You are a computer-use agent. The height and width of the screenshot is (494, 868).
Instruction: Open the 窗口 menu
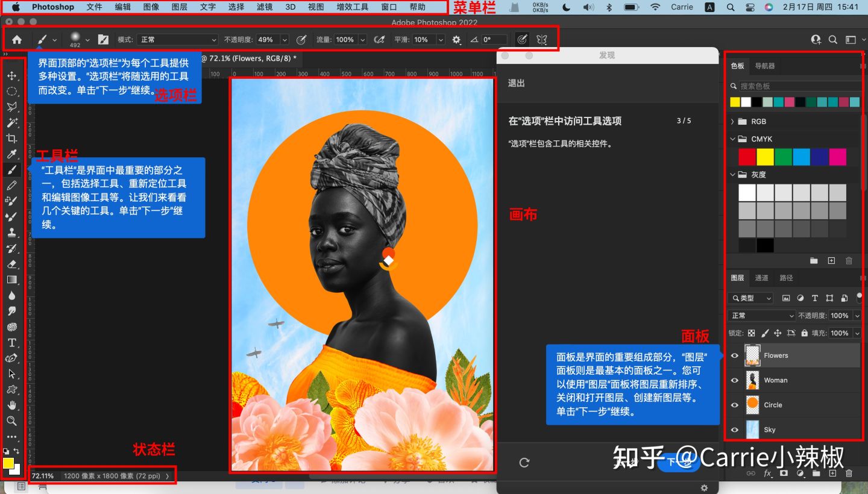[x=389, y=7]
